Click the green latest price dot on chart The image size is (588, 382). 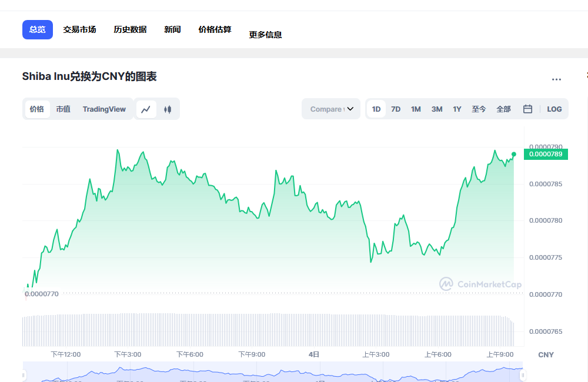(x=514, y=154)
